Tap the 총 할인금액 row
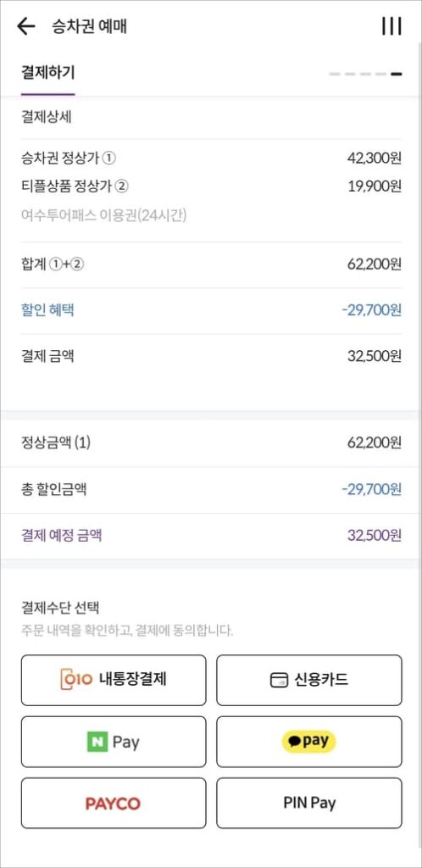This screenshot has width=422, height=868. click(211, 489)
